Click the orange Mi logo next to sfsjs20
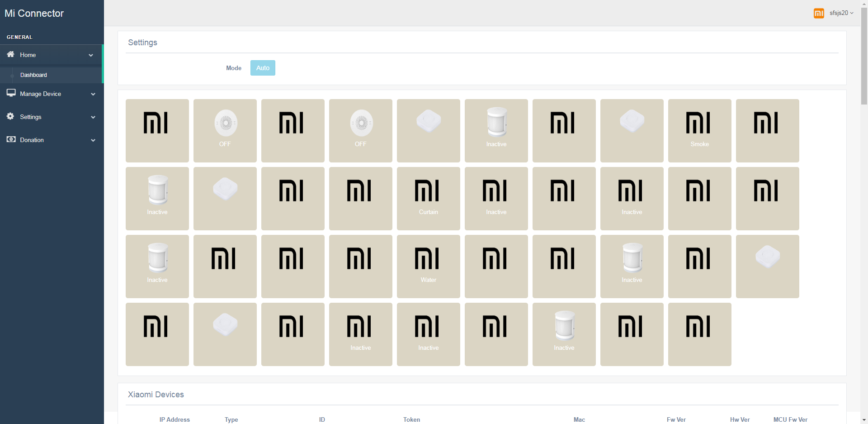This screenshot has height=424, width=868. tap(819, 13)
